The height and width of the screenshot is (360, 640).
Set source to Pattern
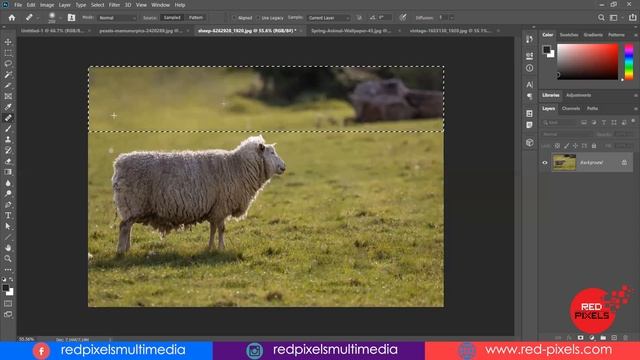tap(196, 18)
